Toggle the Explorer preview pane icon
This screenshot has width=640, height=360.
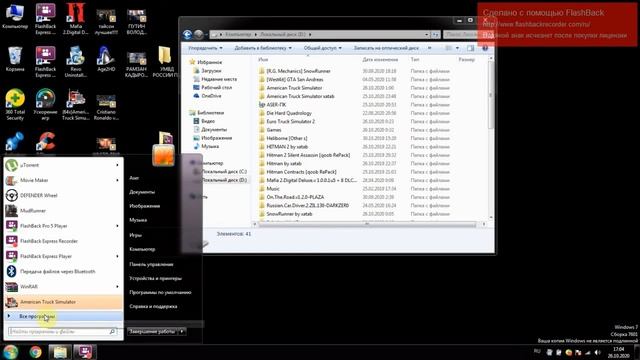471,48
